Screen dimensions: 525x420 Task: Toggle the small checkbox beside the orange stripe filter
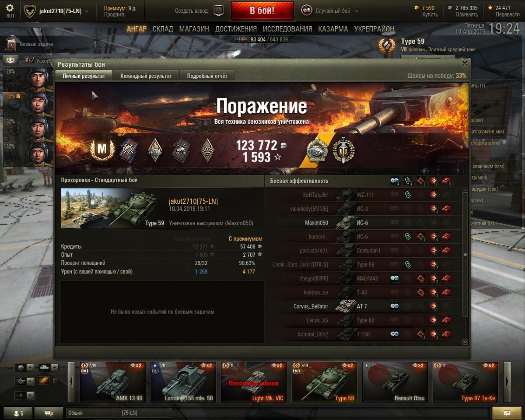coord(56,381)
